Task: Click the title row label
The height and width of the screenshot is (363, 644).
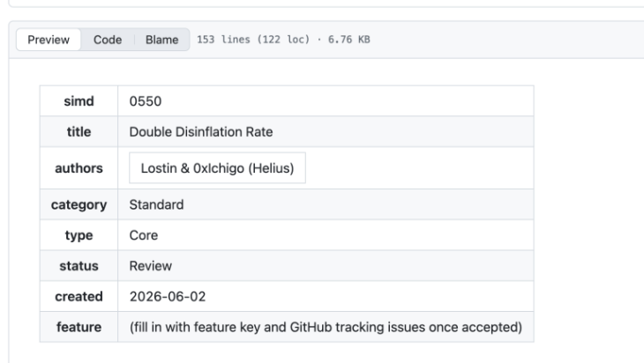Action: (x=79, y=131)
